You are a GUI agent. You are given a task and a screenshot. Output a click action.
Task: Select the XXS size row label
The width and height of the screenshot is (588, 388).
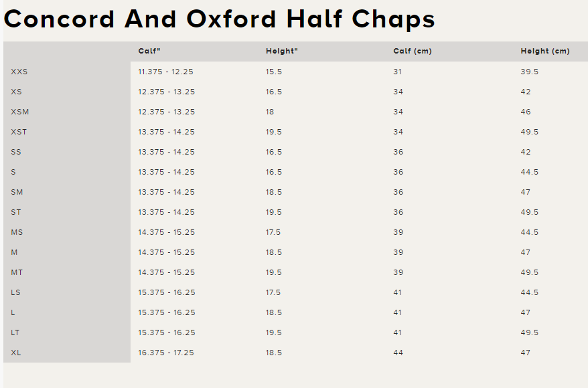19,72
